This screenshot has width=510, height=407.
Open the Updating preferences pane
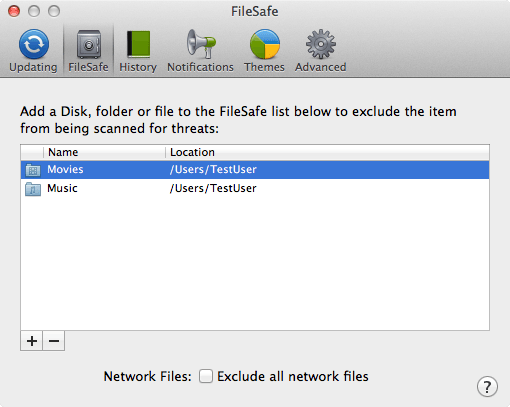[x=33, y=51]
